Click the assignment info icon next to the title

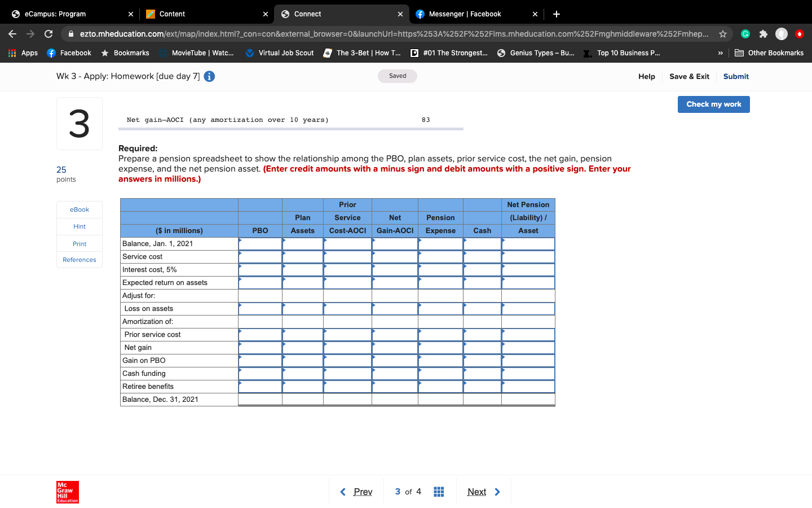pyautogui.click(x=209, y=76)
